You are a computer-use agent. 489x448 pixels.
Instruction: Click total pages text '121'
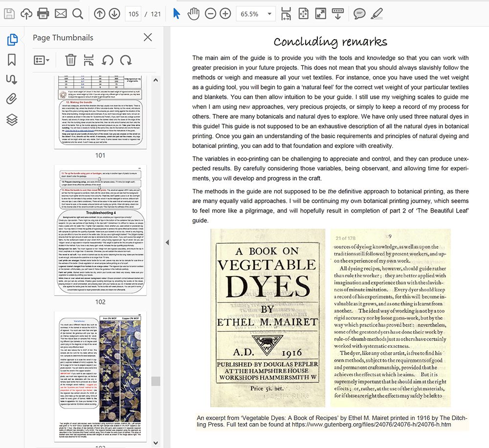156,14
